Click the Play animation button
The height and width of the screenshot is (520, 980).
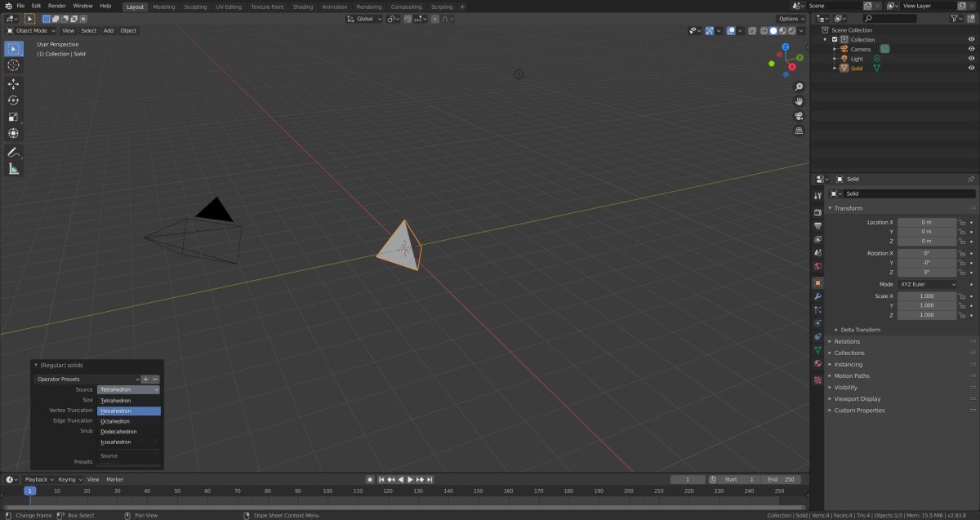pyautogui.click(x=410, y=479)
